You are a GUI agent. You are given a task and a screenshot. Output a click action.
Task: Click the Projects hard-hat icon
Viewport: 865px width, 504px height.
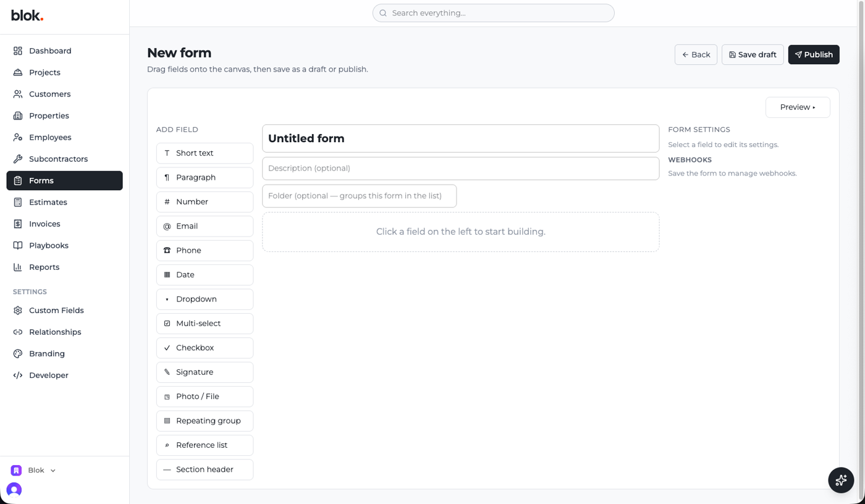click(x=18, y=72)
